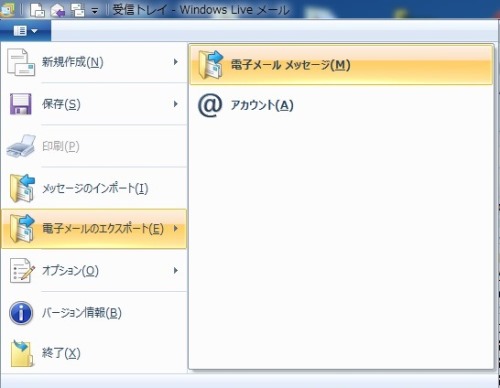Click the import folder icon with left arrow
The height and width of the screenshot is (388, 500).
pos(22,188)
